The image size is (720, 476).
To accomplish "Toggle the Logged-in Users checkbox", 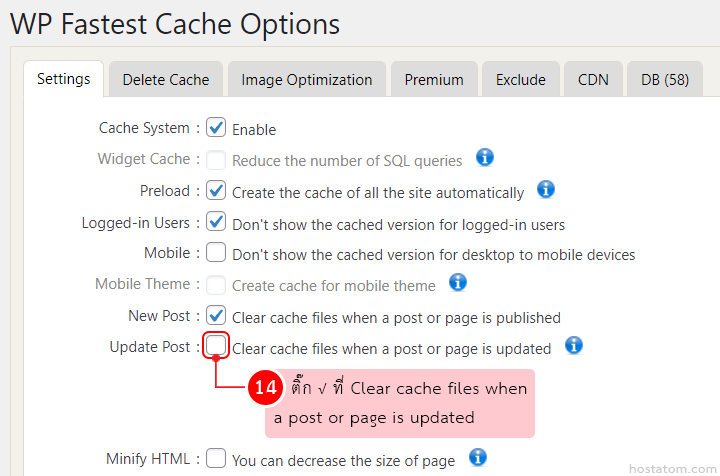I will click(x=216, y=222).
